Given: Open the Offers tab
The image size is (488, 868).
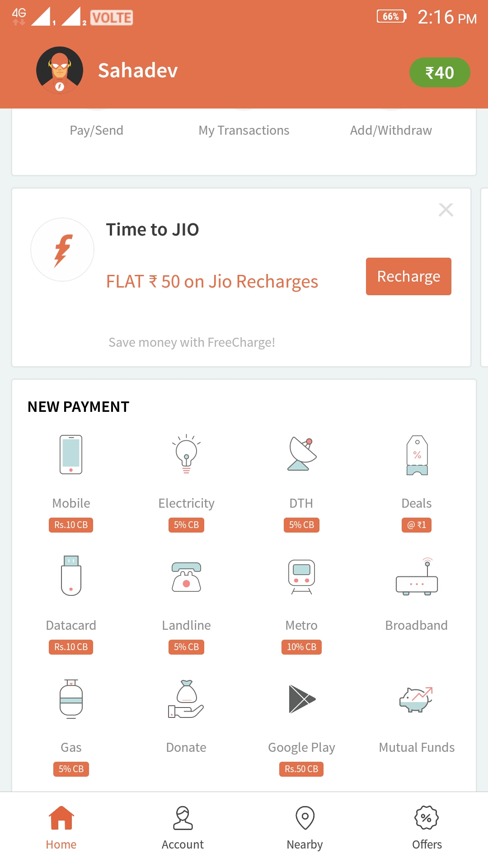Looking at the screenshot, I should tap(427, 827).
